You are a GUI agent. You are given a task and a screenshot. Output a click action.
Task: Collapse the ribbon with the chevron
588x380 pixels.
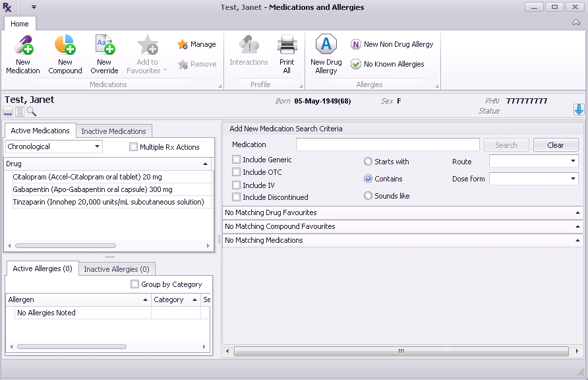click(x=576, y=23)
